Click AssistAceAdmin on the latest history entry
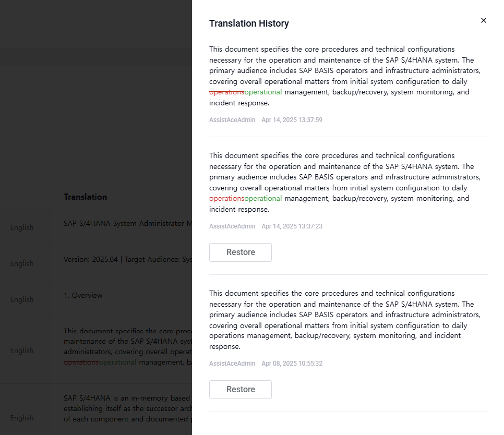Viewport: 504px width, 435px height. pos(232,120)
